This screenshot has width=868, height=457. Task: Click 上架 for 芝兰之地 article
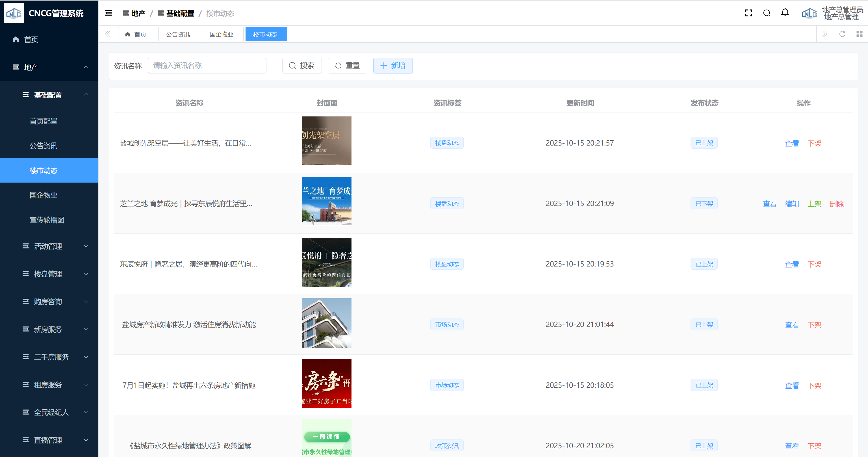pos(814,204)
